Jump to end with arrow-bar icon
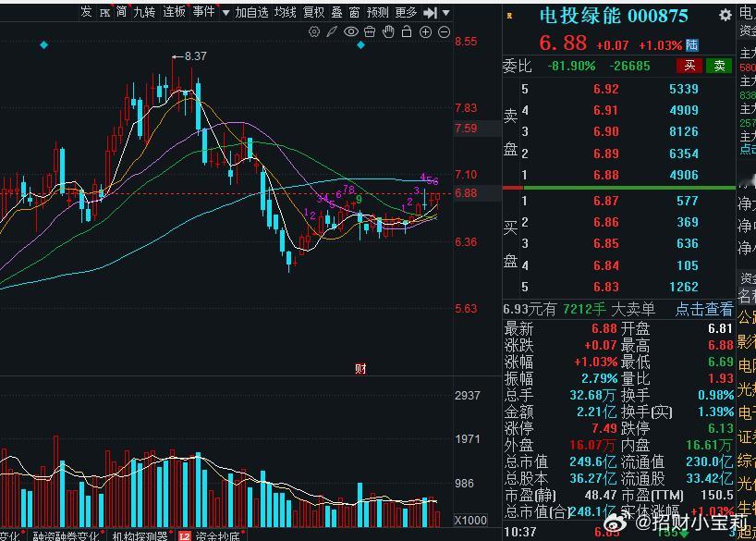Viewport: 756px width, 541px height. coord(430,13)
